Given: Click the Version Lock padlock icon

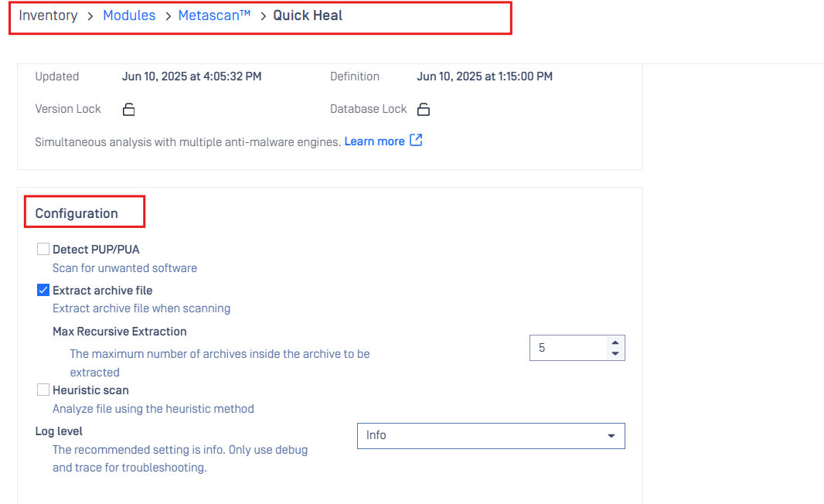Looking at the screenshot, I should [x=129, y=109].
